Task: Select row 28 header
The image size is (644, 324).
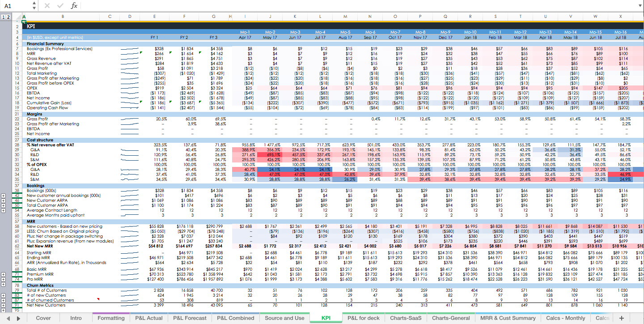Action: tap(17, 145)
